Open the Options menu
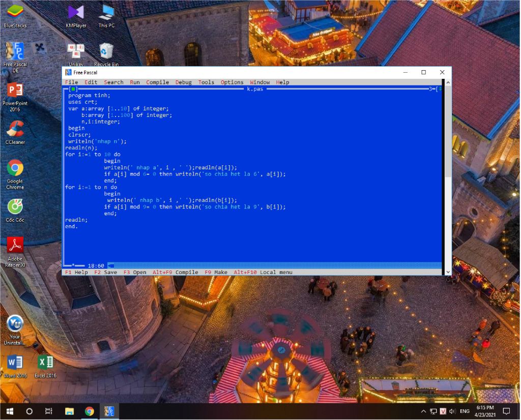The height and width of the screenshot is (420, 521). [x=232, y=82]
